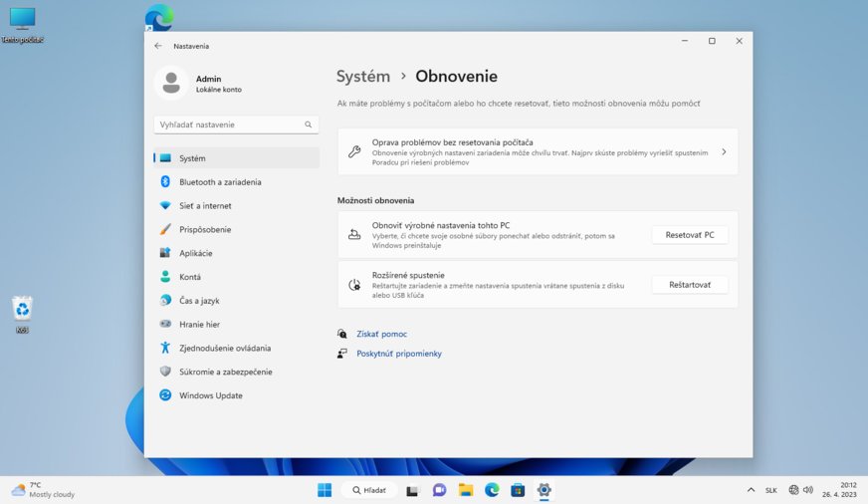Image resolution: width=868 pixels, height=504 pixels.
Task: Open File Explorer from taskbar
Action: point(465,490)
